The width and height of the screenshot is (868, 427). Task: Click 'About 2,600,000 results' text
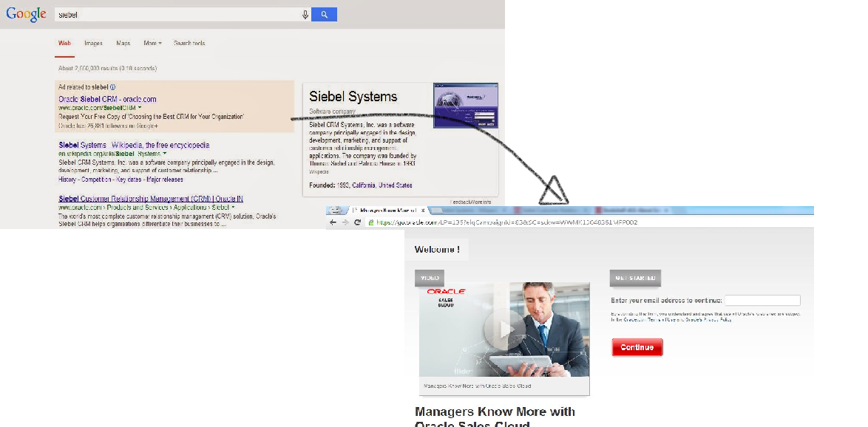[x=107, y=69]
